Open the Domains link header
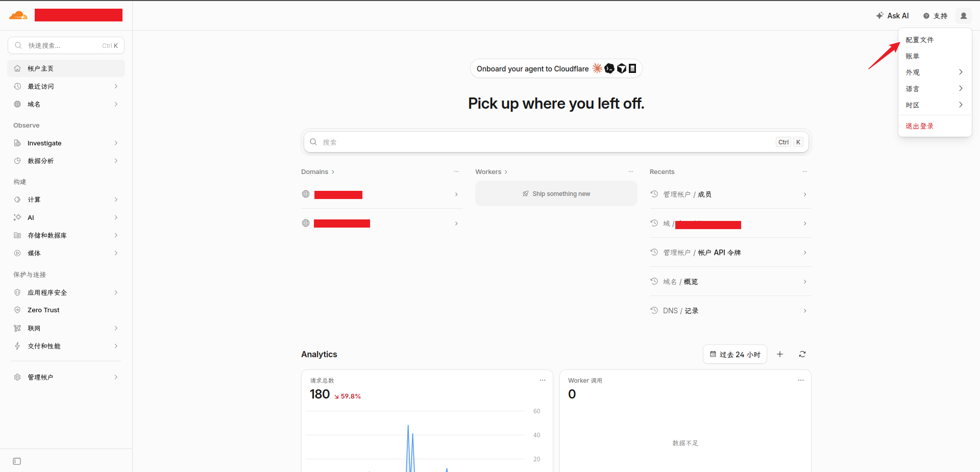The image size is (980, 472). point(317,172)
